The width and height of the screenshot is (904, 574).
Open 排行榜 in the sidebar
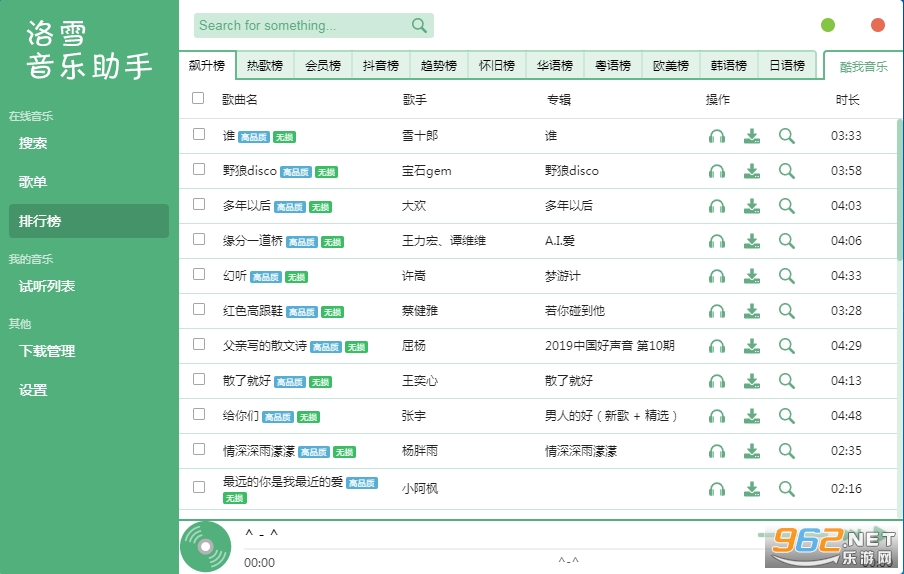[89, 221]
